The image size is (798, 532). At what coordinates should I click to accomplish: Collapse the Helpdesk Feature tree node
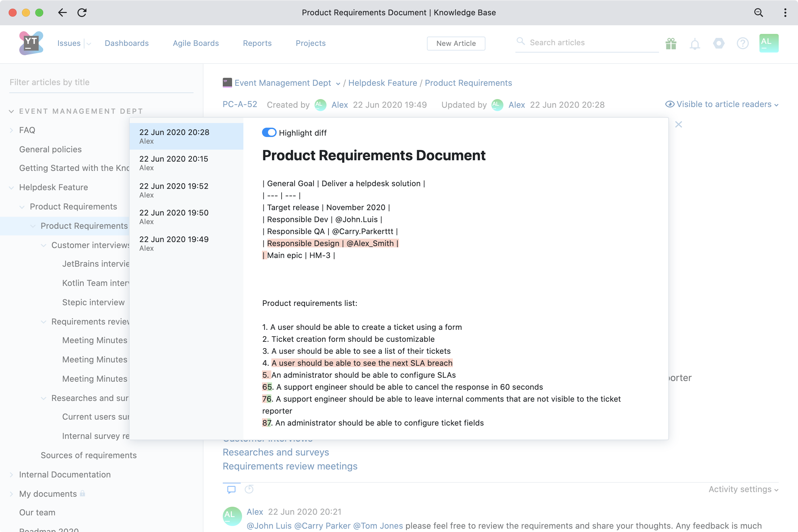tap(12, 188)
